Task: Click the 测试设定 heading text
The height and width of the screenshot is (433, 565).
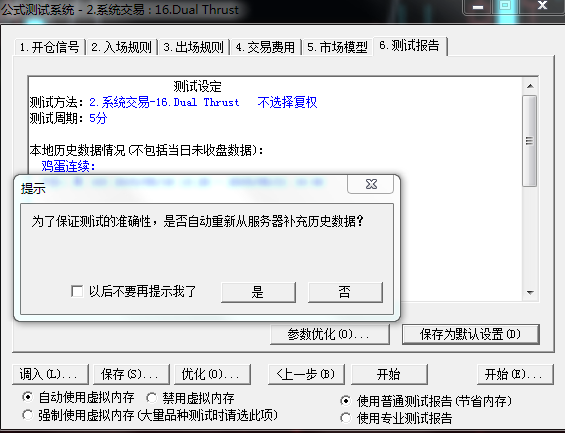Action: click(197, 86)
